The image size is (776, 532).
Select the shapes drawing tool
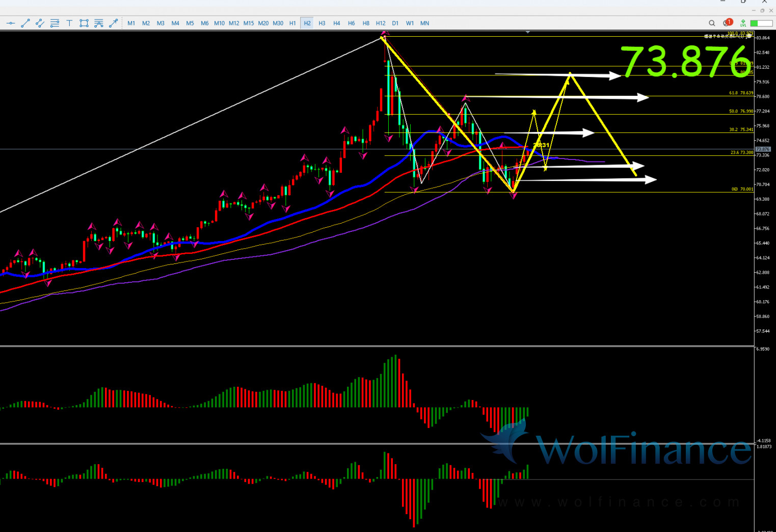coord(84,23)
